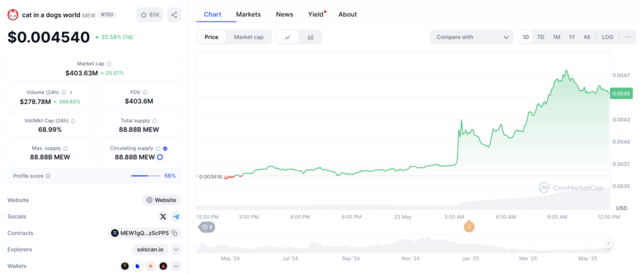Viewport: 644px width, 274px height.
Task: Click the MEW cat logo icon
Action: click(13, 15)
